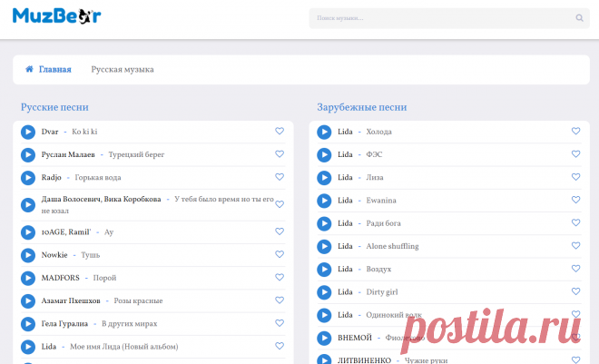
Task: Click the MuzBear logo
Action: [56, 16]
